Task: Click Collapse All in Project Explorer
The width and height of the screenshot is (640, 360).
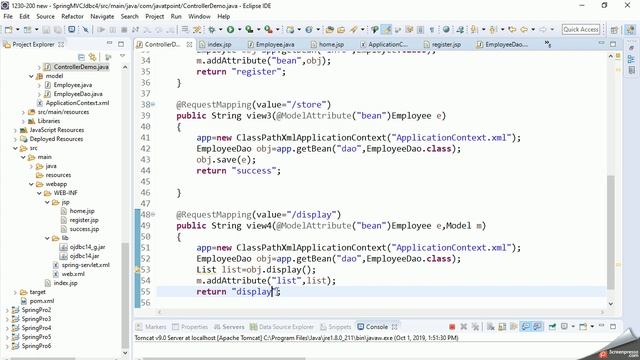Action: 81,57
